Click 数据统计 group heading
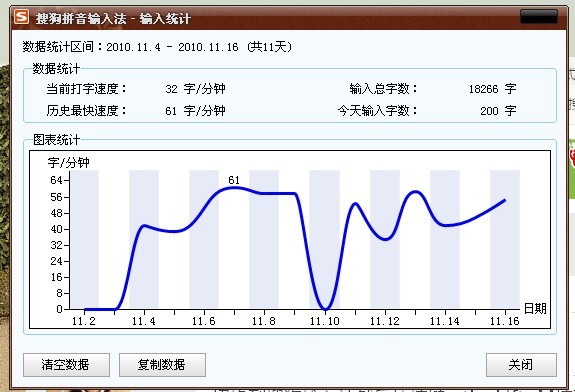 point(56,69)
